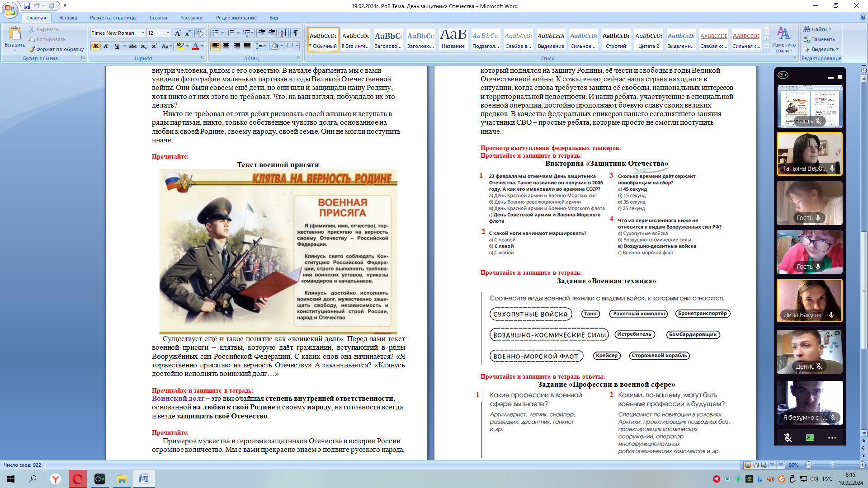Viewport: 868px width, 488px height.
Task: Open the font size dropdown arrow
Action: [168, 33]
